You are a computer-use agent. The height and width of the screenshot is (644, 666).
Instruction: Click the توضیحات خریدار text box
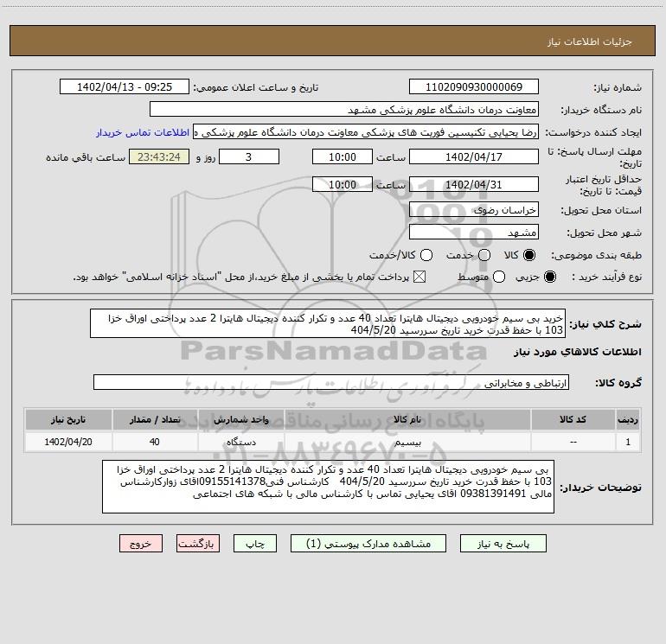pos(329,487)
